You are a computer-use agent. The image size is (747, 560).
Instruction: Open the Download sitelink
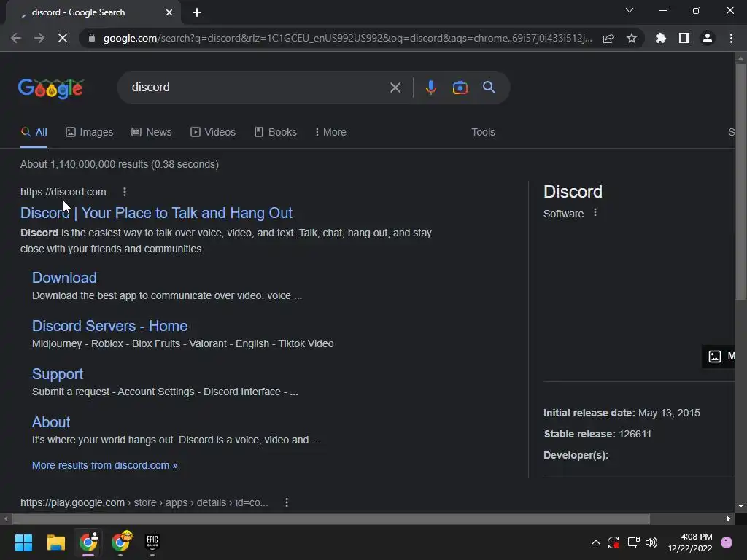64,278
